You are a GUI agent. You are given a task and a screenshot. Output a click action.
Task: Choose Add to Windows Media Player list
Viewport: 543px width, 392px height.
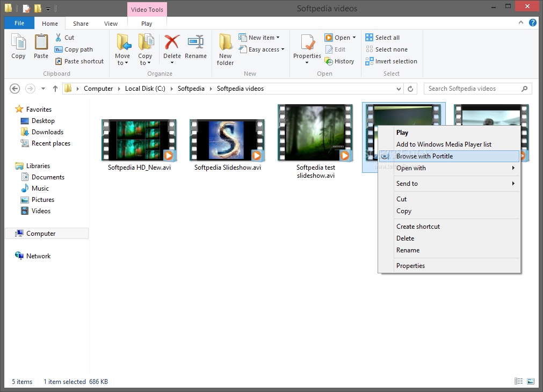pos(450,144)
